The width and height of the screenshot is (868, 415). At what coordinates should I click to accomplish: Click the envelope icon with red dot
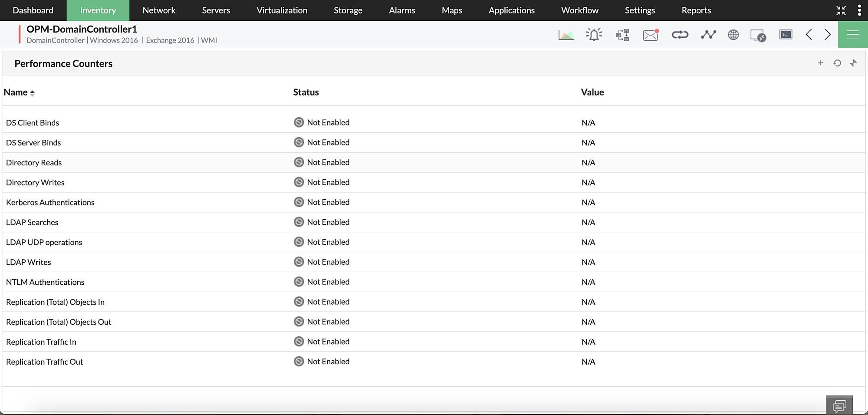[651, 35]
